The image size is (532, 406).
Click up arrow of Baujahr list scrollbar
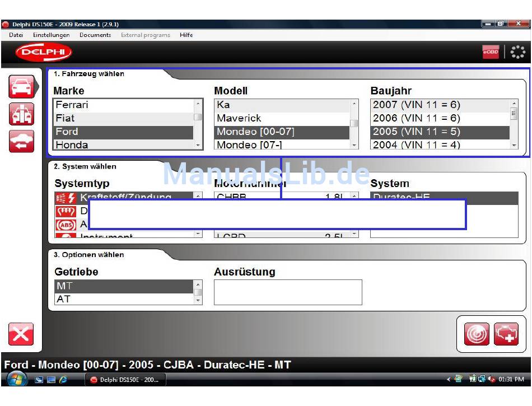(514, 103)
